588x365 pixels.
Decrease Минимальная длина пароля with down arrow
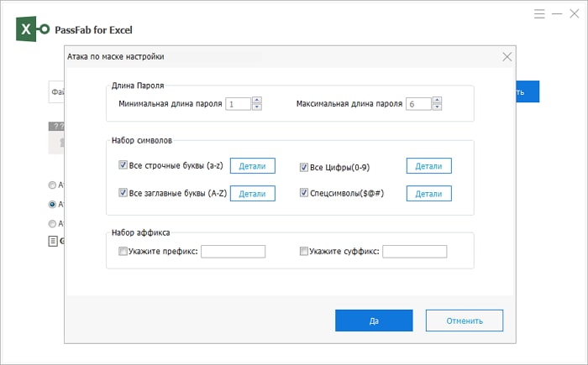point(257,107)
